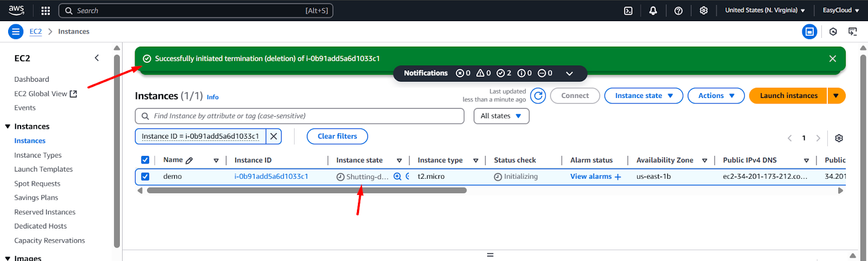
Task: Open the View alarms link
Action: (x=591, y=177)
